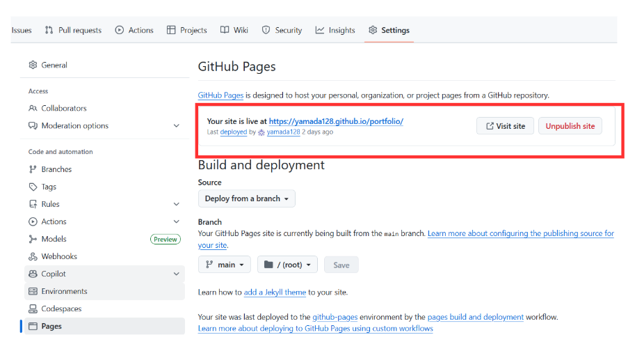Open the Pull requests tab
The width and height of the screenshot is (644, 351).
pyautogui.click(x=73, y=30)
